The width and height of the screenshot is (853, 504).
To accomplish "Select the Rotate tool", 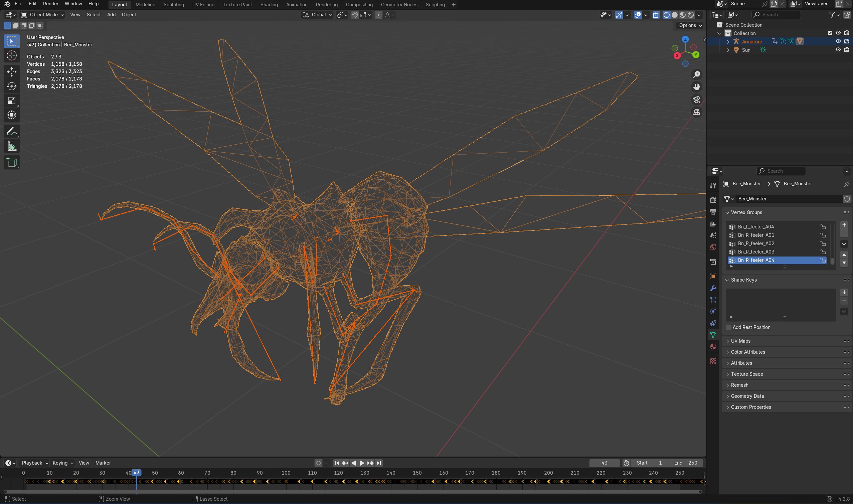I will point(12,86).
